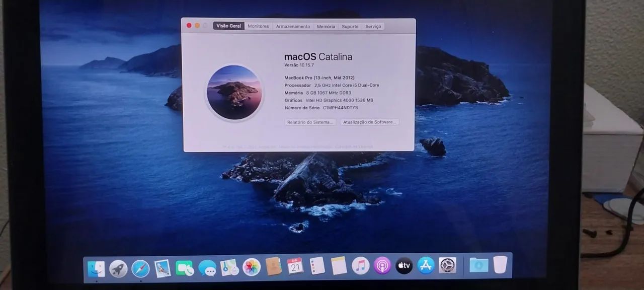Open the Monitores tab
Image resolution: width=644 pixels, height=290 pixels.
click(258, 26)
